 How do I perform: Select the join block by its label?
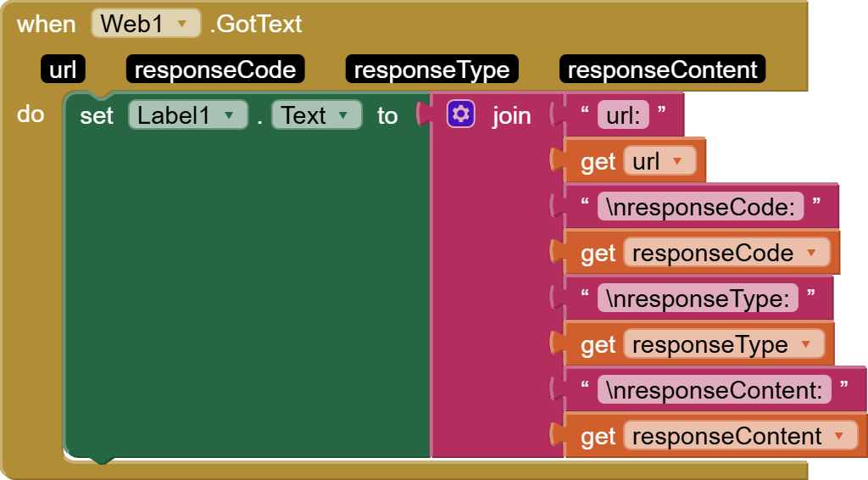(x=511, y=115)
